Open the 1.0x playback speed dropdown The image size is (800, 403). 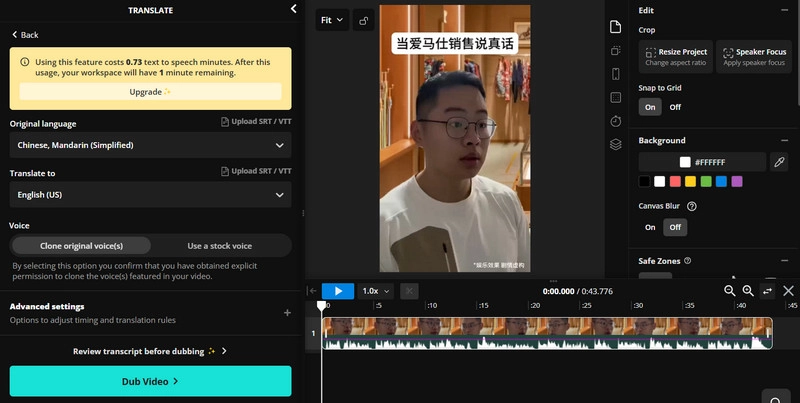(376, 291)
